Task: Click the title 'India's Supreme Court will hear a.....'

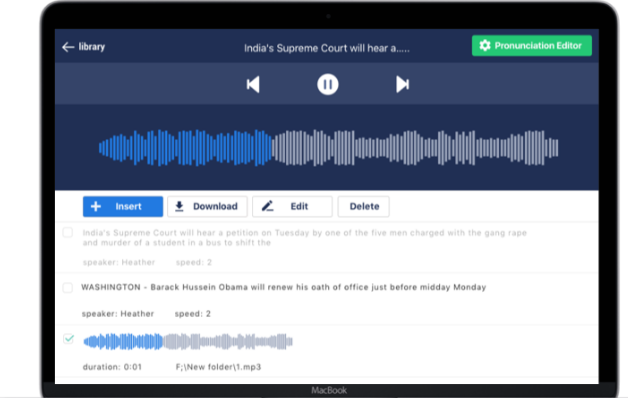Action: click(x=327, y=48)
